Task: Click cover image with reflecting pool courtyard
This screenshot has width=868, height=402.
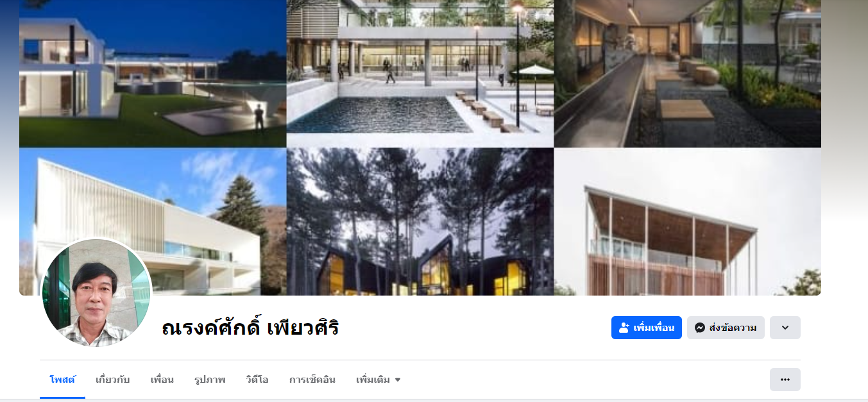Action: 420,74
